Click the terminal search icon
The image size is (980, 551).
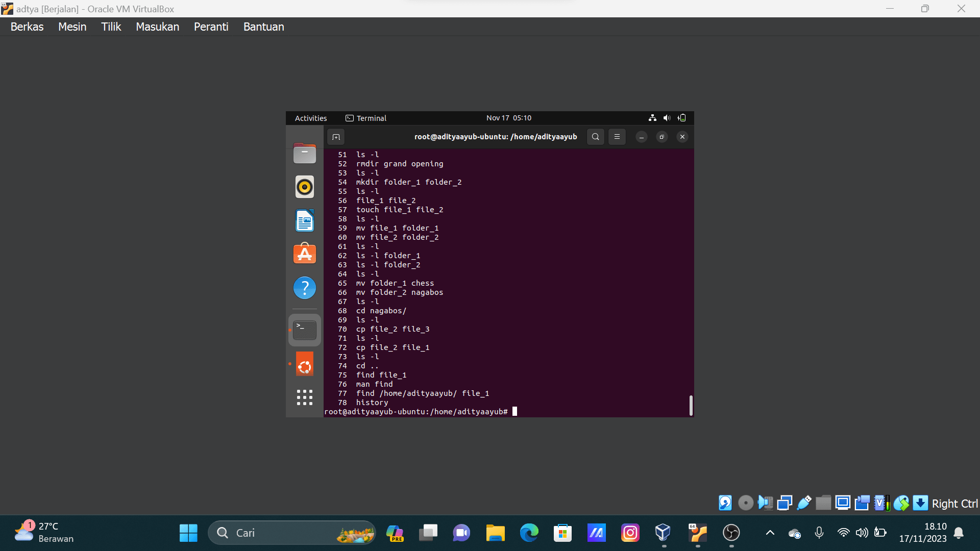click(x=595, y=137)
